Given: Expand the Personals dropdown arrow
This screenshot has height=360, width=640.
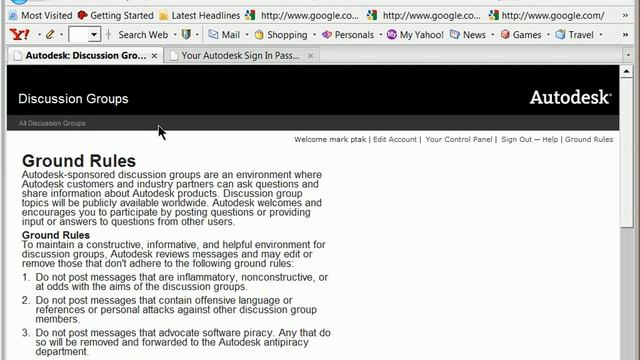Looking at the screenshot, I should click(x=380, y=35).
